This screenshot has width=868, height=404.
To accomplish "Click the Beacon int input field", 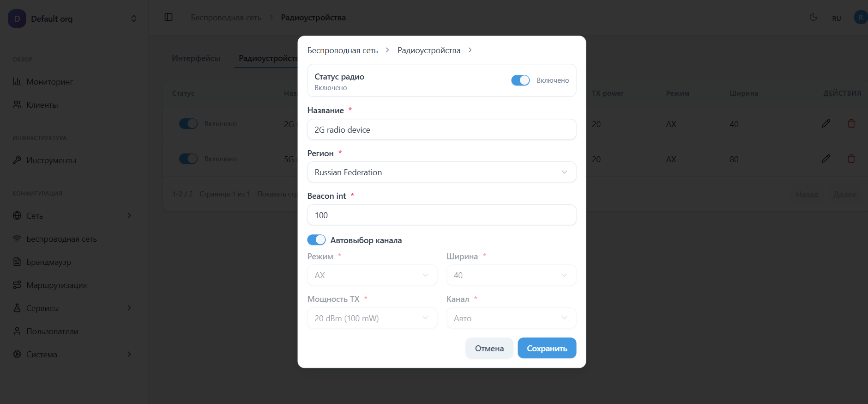I will [441, 215].
